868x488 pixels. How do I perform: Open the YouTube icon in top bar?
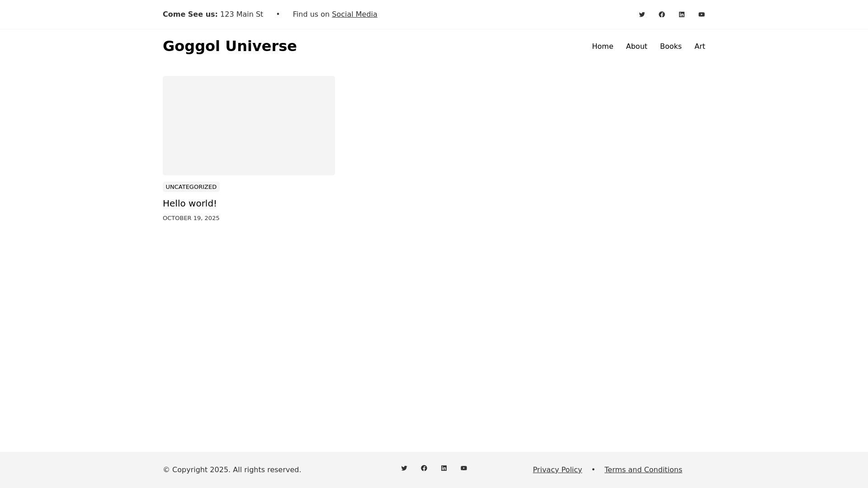coord(702,14)
